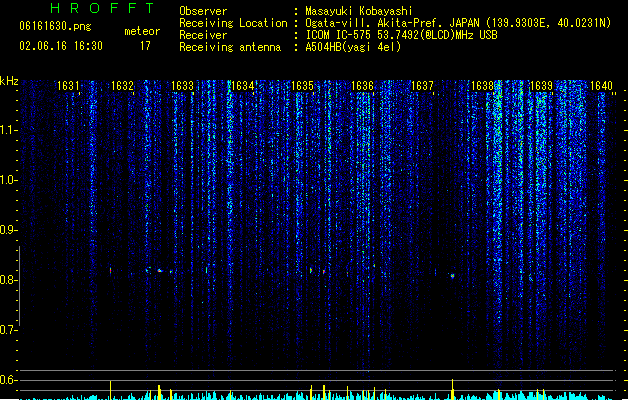The image size is (629, 400).
Task: Click the Receiver ICOM IC-575 text
Action: click(x=402, y=35)
